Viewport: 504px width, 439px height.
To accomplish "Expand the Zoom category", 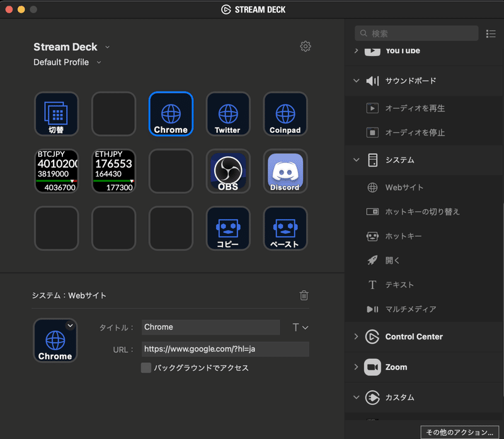I will click(356, 367).
